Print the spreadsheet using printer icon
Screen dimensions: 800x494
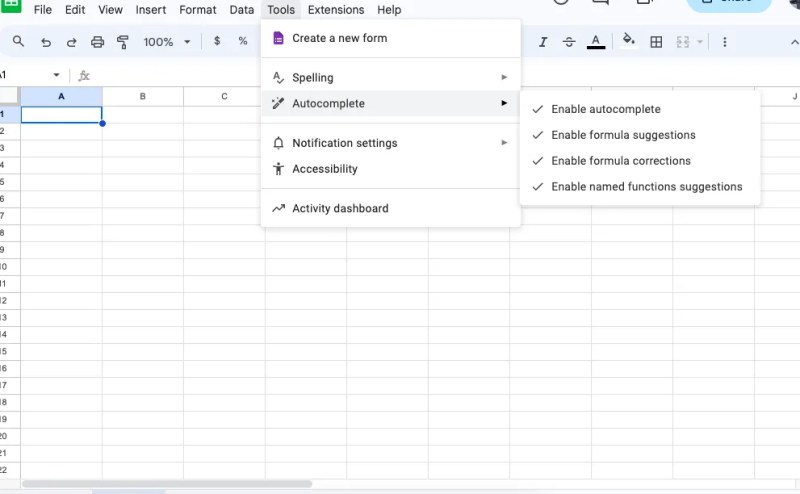(x=97, y=42)
